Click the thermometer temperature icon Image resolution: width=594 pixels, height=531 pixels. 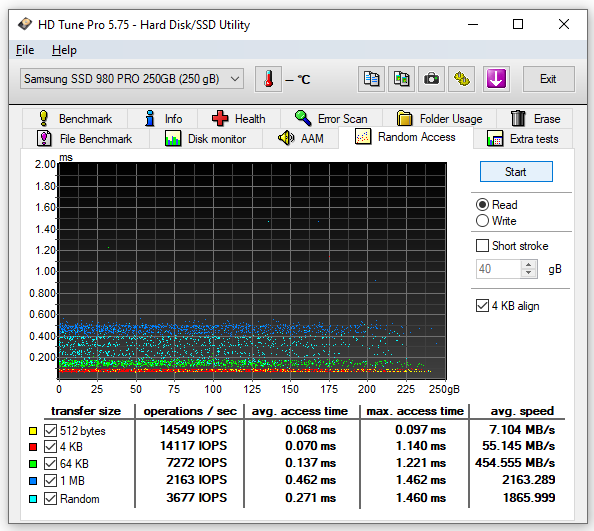[x=269, y=79]
